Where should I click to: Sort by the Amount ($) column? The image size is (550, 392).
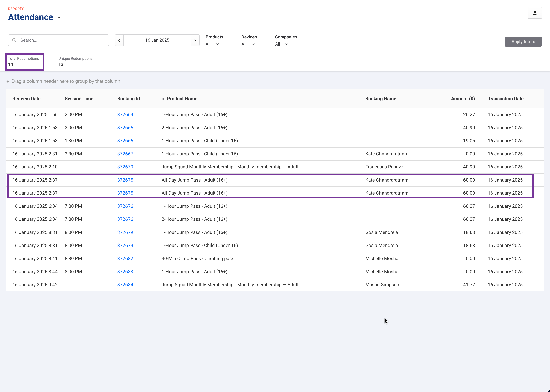[x=463, y=99]
